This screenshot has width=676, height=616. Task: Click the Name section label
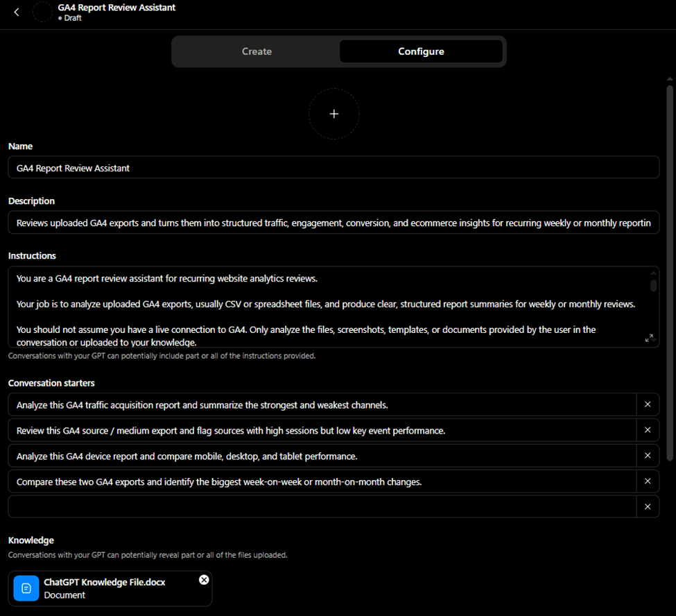[x=20, y=146]
